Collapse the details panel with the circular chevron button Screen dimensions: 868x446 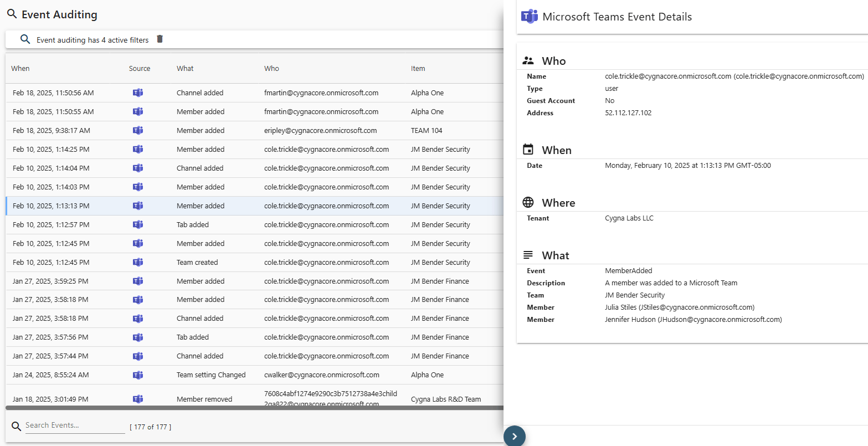coord(514,436)
